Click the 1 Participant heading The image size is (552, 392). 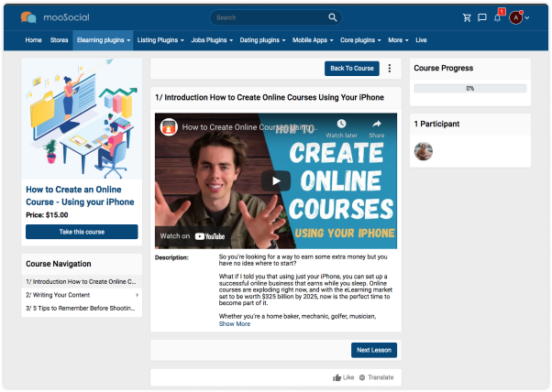pyautogui.click(x=436, y=124)
